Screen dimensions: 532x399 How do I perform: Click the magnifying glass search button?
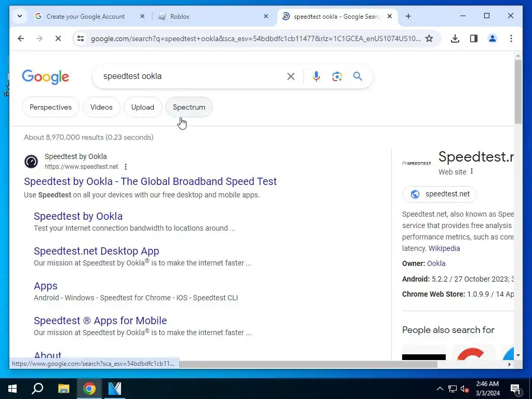[x=357, y=76]
